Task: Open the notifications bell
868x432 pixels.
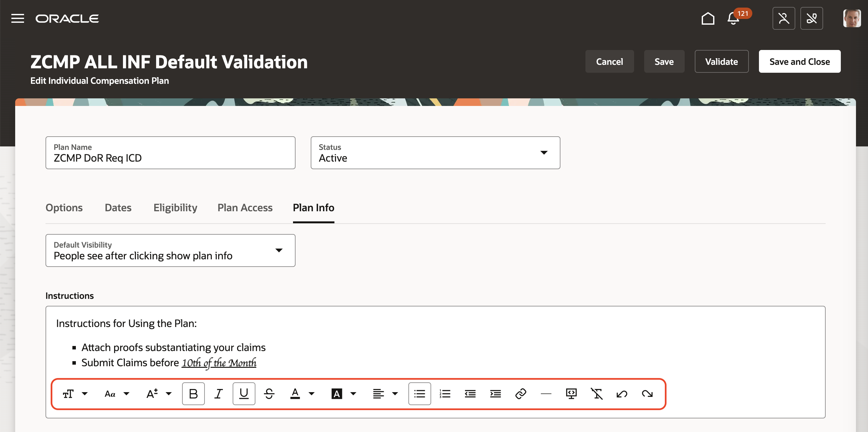Action: click(733, 19)
